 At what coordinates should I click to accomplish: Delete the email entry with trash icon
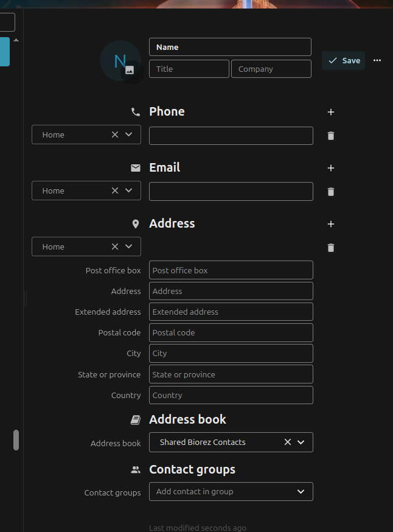click(331, 192)
